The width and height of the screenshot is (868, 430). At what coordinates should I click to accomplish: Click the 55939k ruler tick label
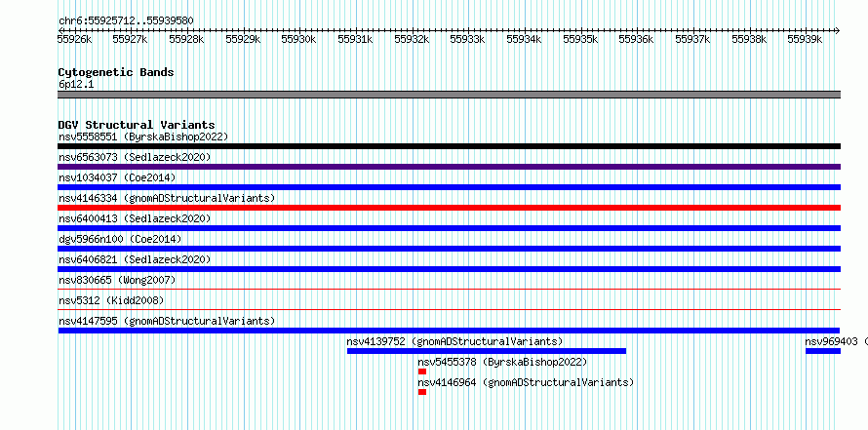(x=805, y=39)
